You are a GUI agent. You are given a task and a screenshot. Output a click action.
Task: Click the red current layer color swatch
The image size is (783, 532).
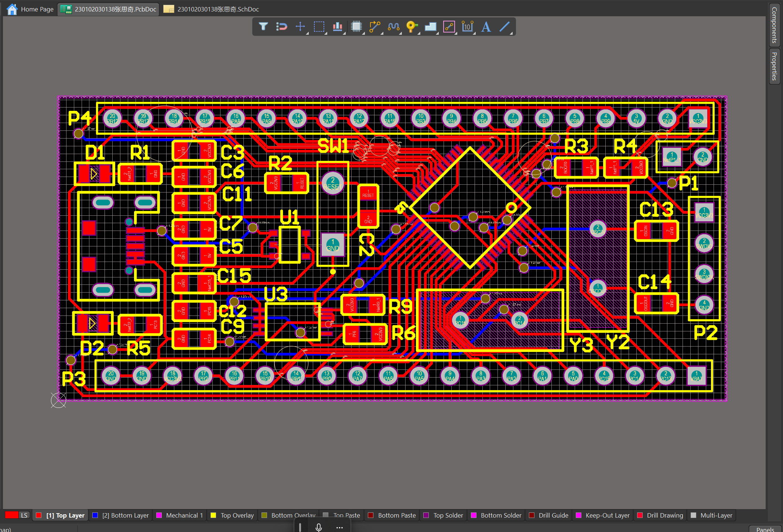point(11,515)
